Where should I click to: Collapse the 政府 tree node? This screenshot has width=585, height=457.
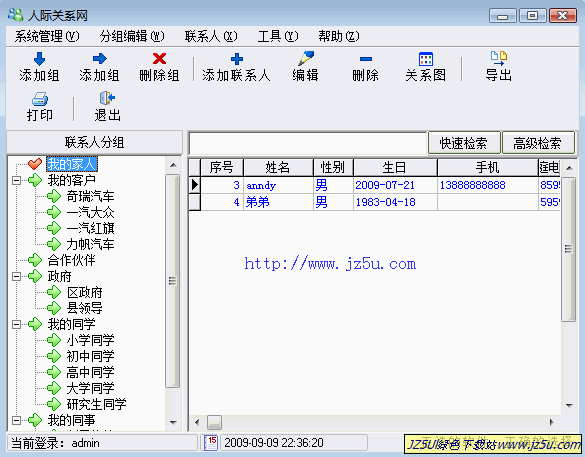(x=16, y=276)
